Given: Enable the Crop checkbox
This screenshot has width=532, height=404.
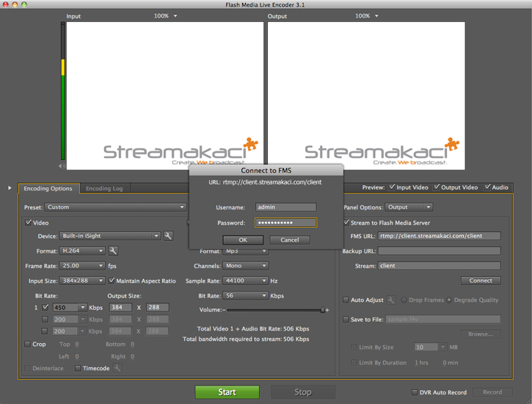Looking at the screenshot, I should point(28,345).
